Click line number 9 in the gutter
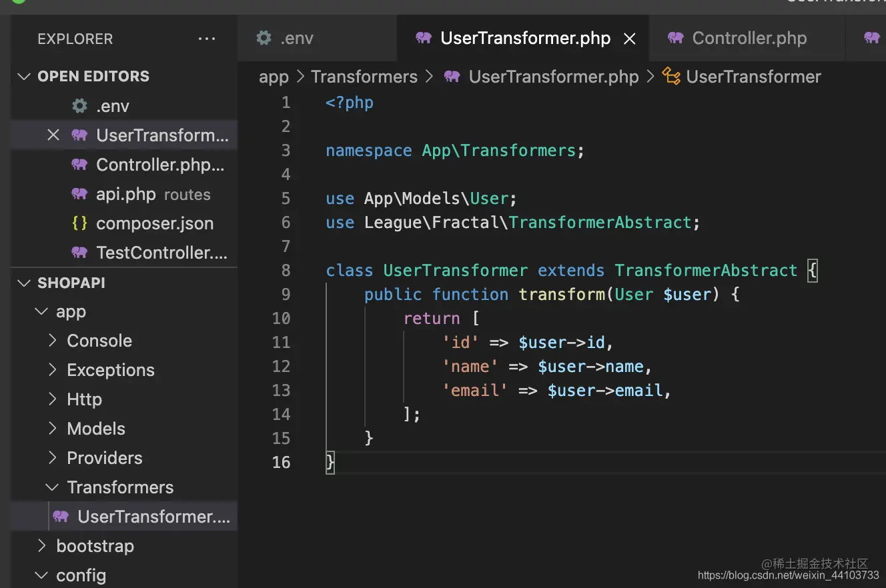The width and height of the screenshot is (886, 588). pyautogui.click(x=286, y=295)
